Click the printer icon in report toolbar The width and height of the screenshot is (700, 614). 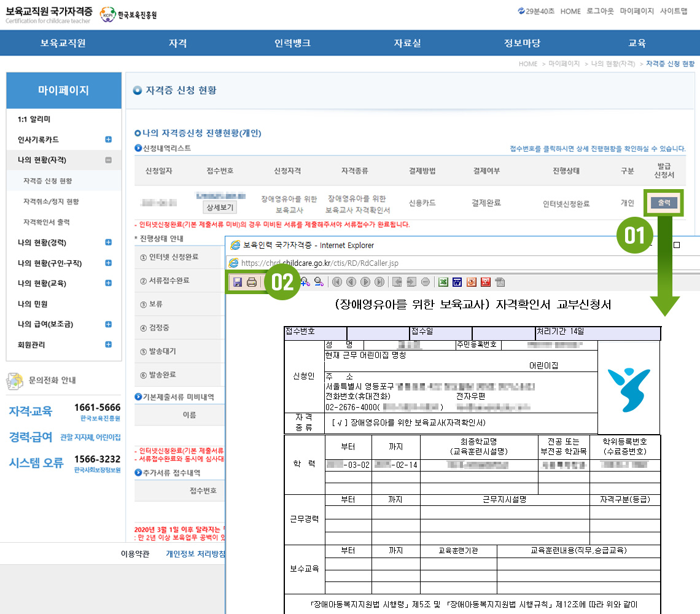coord(251,282)
